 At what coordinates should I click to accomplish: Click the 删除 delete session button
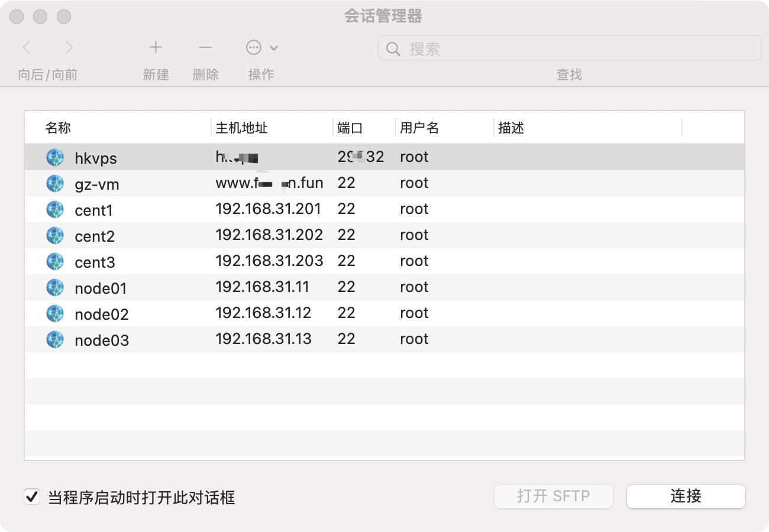205,48
